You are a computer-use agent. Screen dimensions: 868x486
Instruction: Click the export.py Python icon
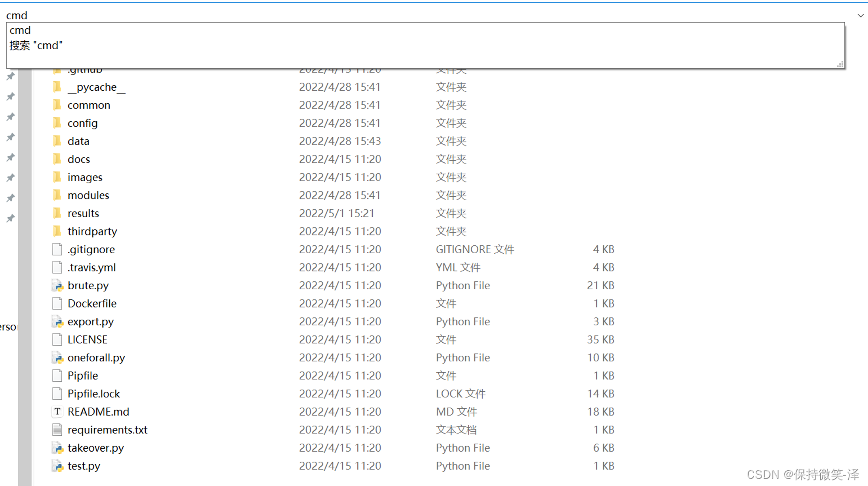tap(57, 321)
